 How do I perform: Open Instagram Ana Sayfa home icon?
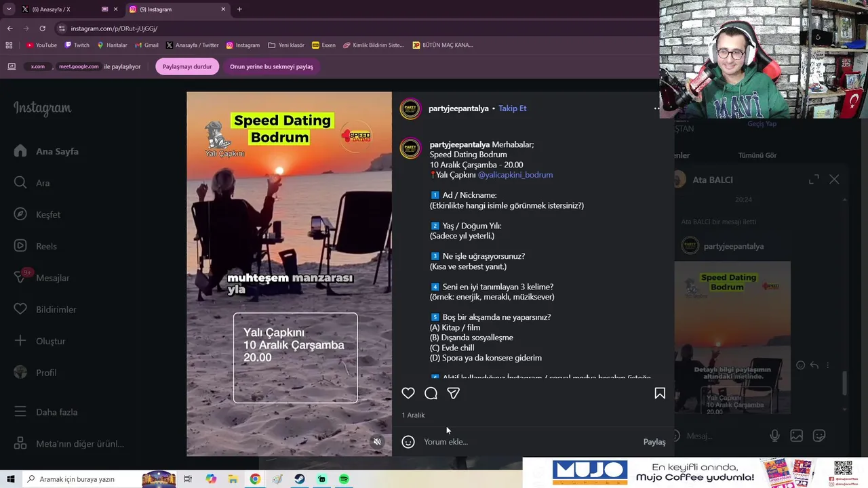20,151
